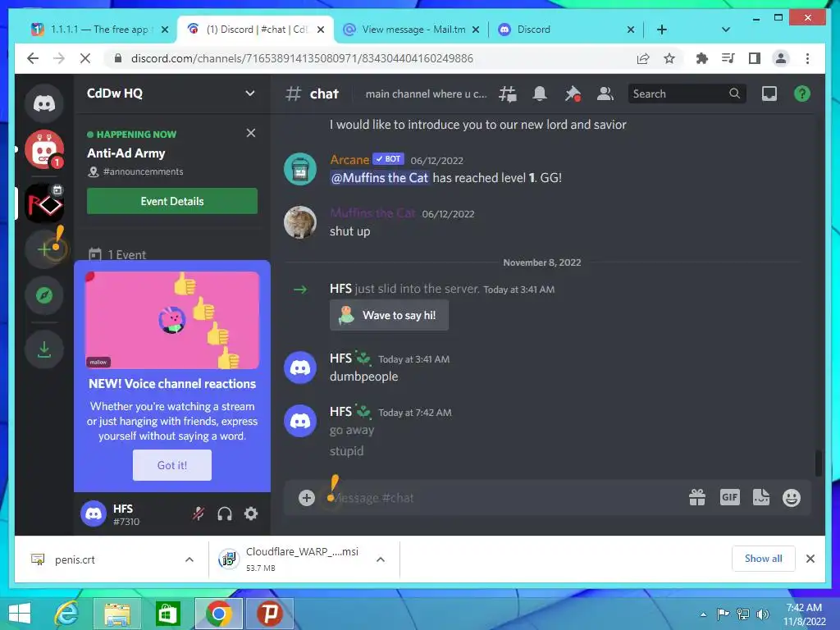The height and width of the screenshot is (630, 840).
Task: Close the Mail.tm tab
Action: point(475,30)
